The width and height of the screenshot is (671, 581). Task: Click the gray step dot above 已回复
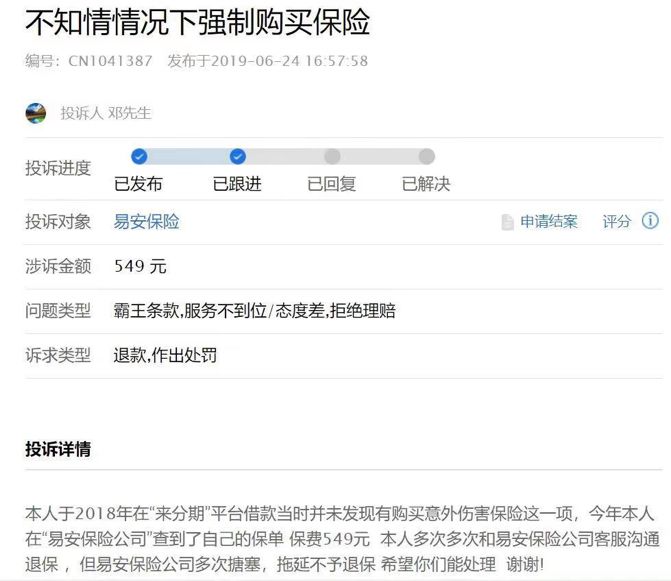tap(332, 156)
